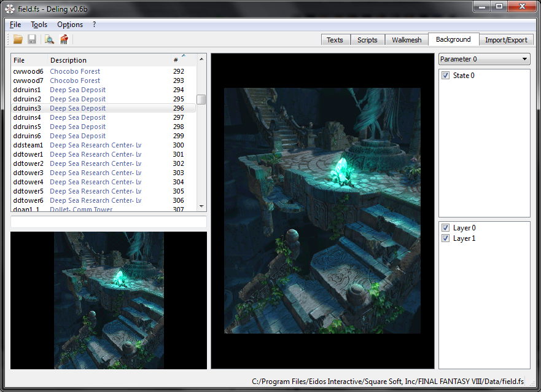Image resolution: width=541 pixels, height=392 pixels.
Task: Select the ddtower5 row
Action: pyautogui.click(x=104, y=191)
